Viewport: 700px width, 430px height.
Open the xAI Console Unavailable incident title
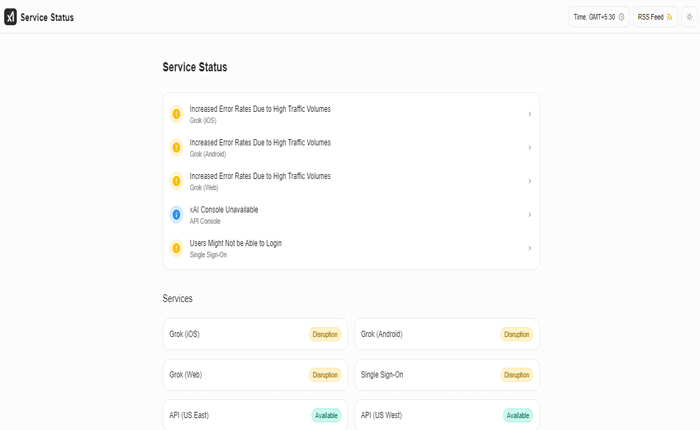tap(224, 209)
